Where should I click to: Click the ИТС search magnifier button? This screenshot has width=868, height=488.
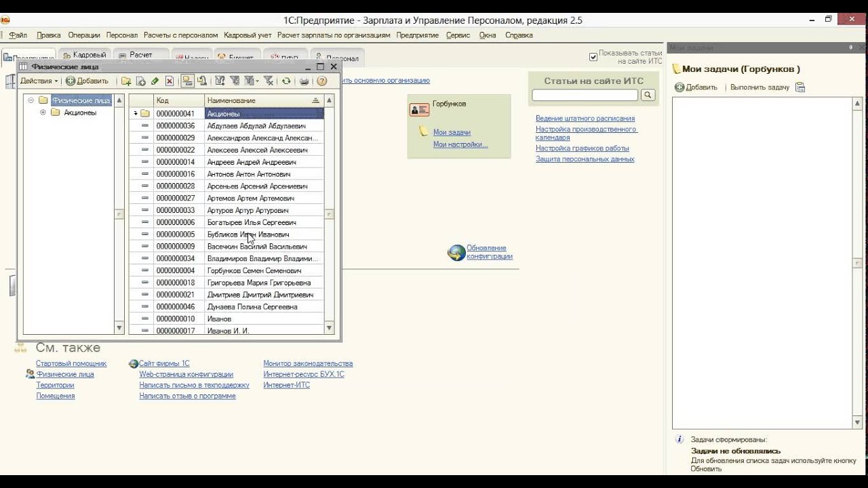pos(648,96)
